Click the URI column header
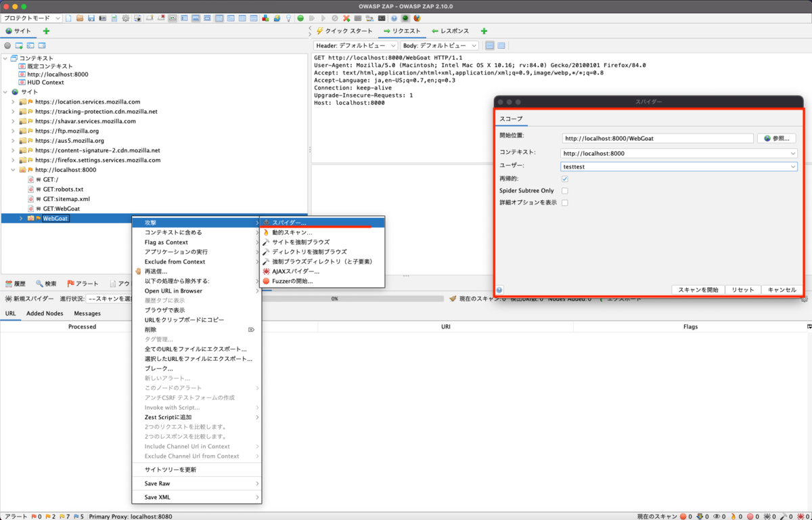 pos(446,326)
